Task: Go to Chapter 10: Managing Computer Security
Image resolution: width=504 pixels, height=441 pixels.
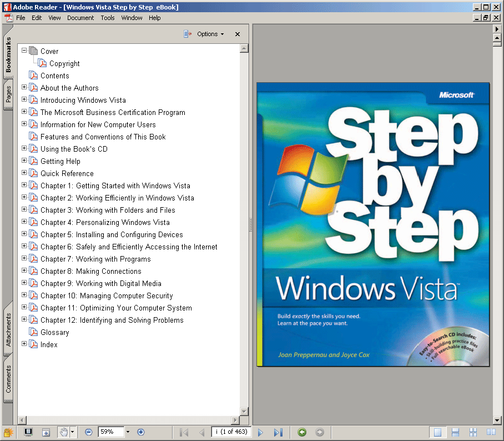Action: [x=107, y=295]
